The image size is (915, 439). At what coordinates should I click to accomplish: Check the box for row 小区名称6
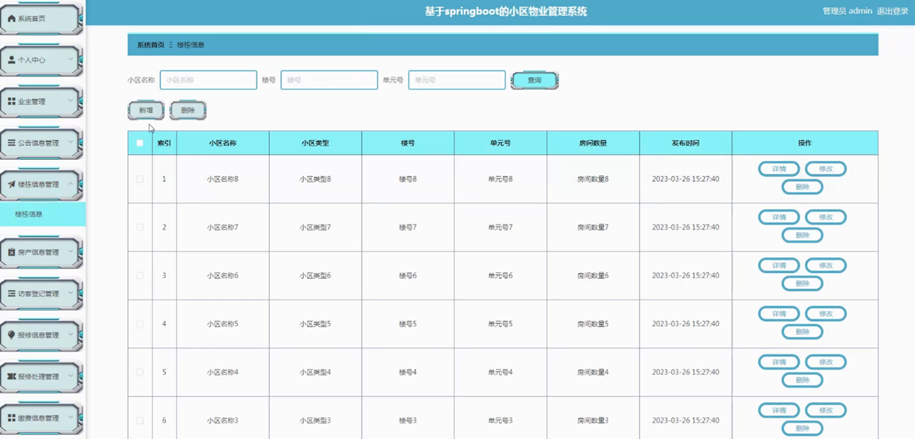coord(139,276)
